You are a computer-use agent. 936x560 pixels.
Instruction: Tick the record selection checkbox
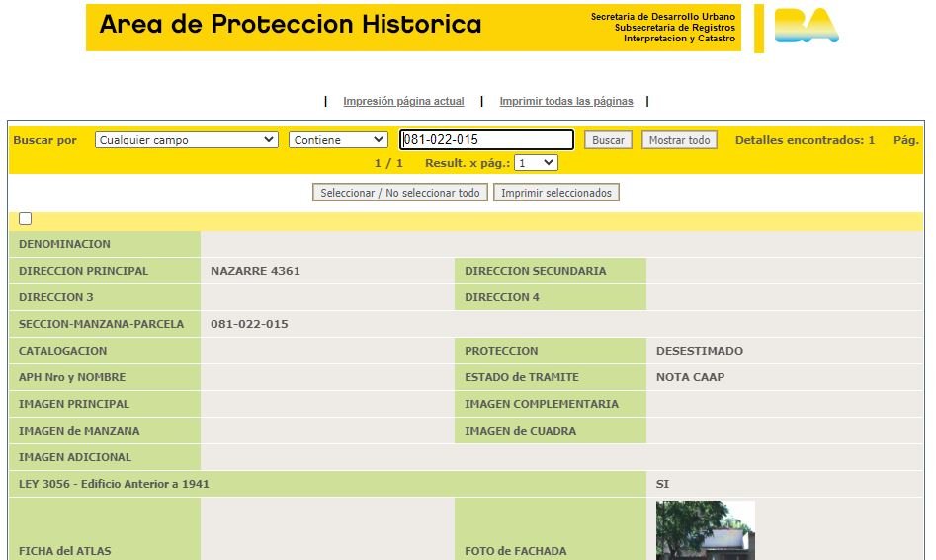25,219
